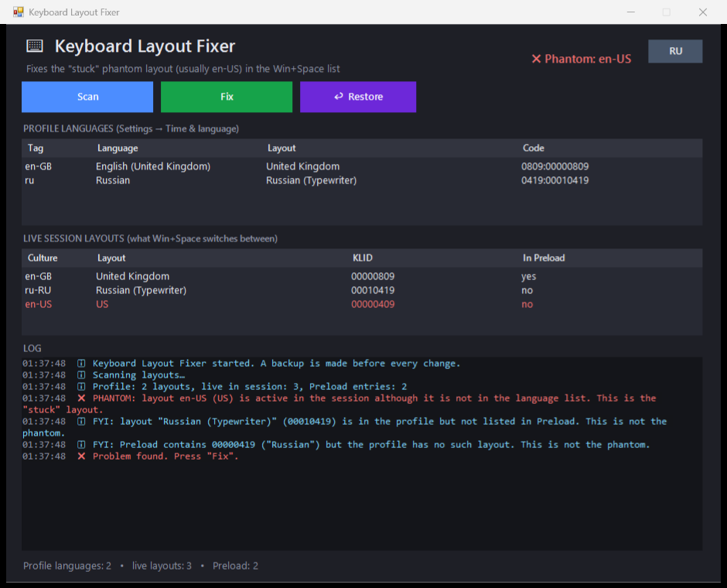The image size is (727, 588).
Task: Click the app icon in the title bar
Action: tap(19, 12)
